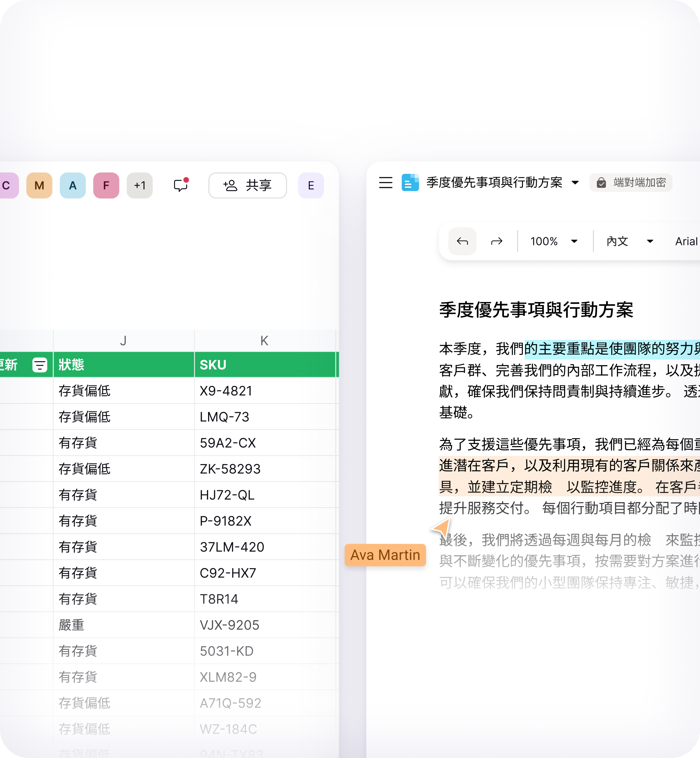Select cell VJX-9205
This screenshot has width=700, height=758.
point(265,625)
